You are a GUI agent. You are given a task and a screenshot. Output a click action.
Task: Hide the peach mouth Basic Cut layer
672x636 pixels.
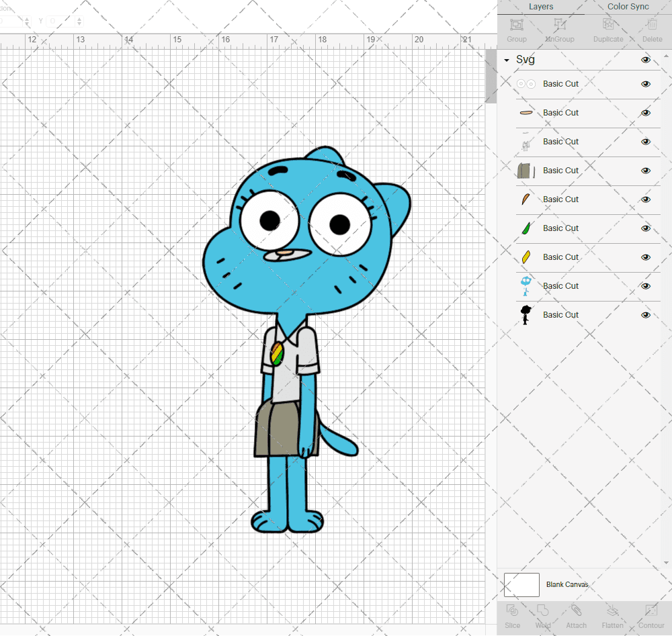[x=645, y=113]
